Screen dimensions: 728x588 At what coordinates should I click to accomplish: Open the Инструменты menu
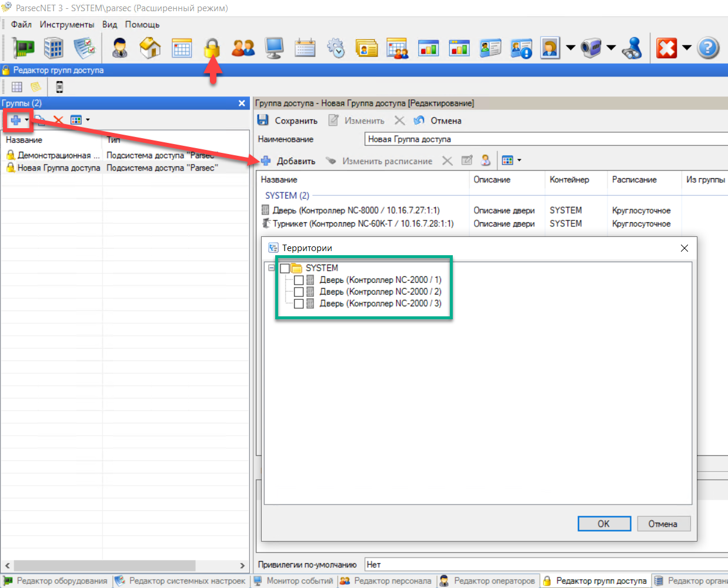pos(66,25)
